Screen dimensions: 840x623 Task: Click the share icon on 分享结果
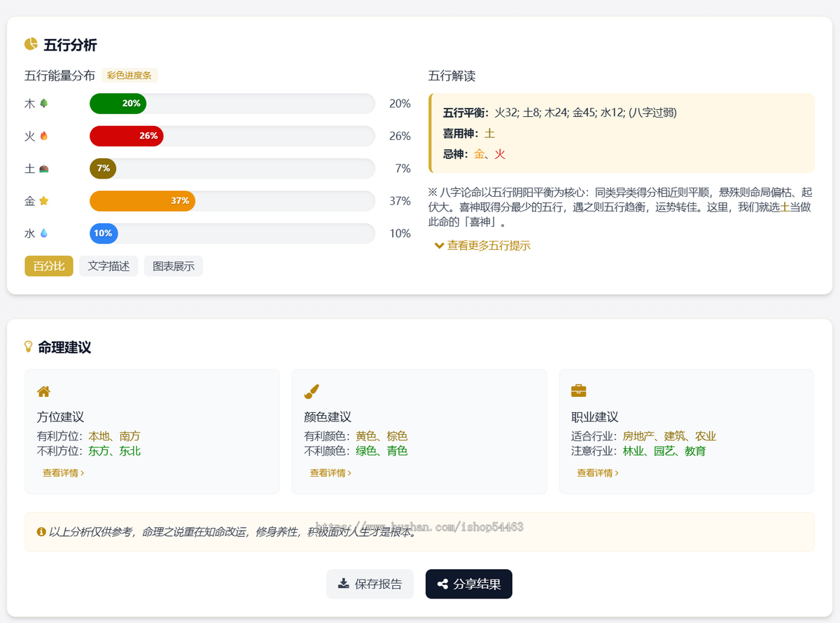coord(442,584)
